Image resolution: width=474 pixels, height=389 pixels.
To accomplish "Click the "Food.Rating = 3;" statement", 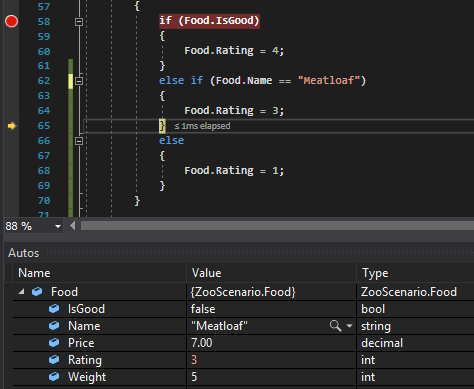I will pos(234,111).
